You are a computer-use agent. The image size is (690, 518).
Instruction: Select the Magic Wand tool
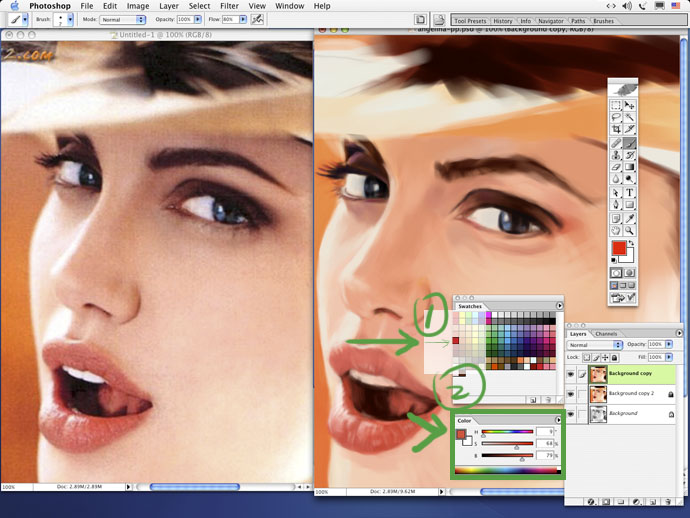630,117
